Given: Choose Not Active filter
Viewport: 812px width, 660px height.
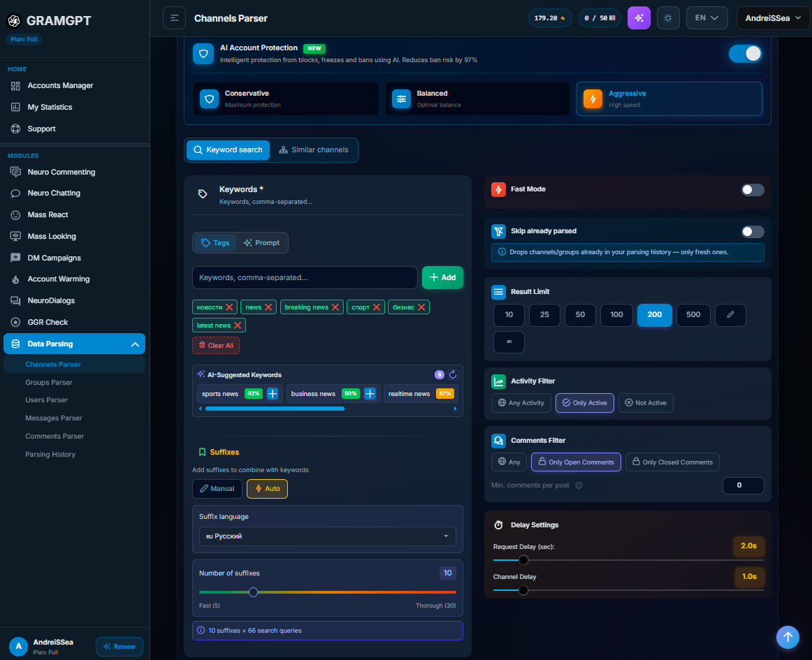Looking at the screenshot, I should (x=646, y=403).
